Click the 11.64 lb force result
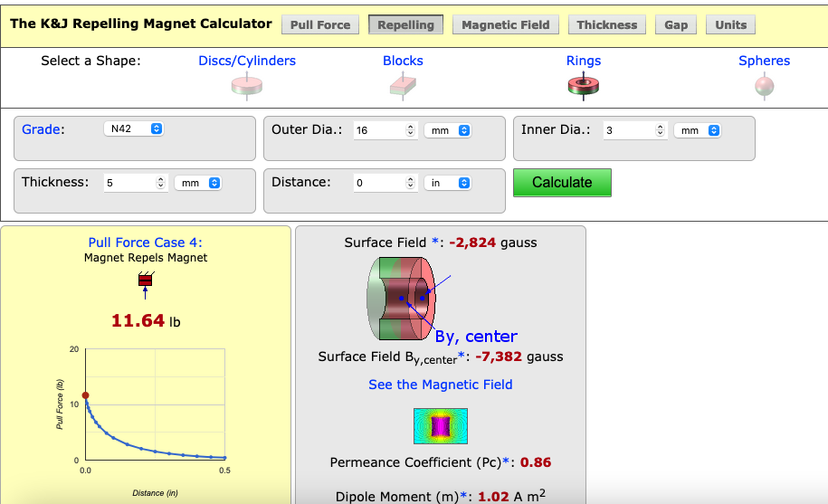The width and height of the screenshot is (828, 504). tap(146, 321)
